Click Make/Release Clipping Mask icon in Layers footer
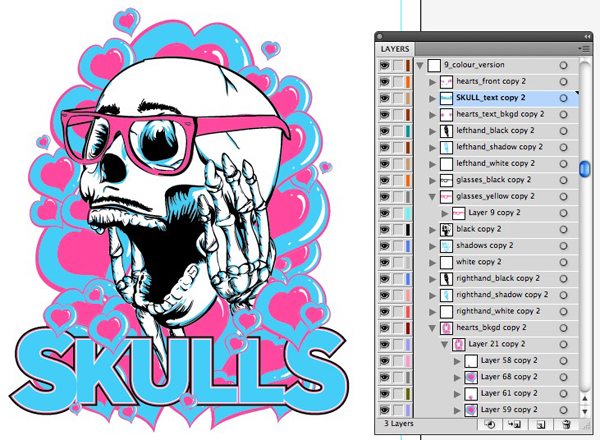Viewport: 600px width, 440px height. pyautogui.click(x=489, y=424)
